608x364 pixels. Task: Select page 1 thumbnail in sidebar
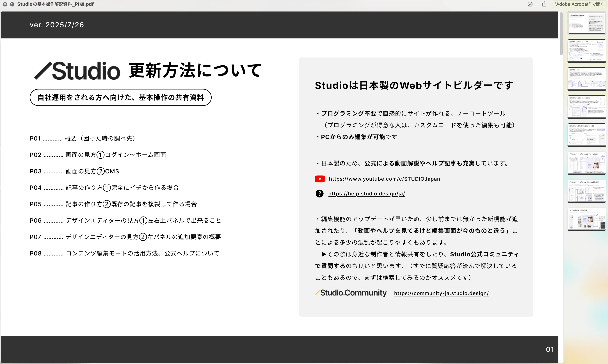[586, 23]
